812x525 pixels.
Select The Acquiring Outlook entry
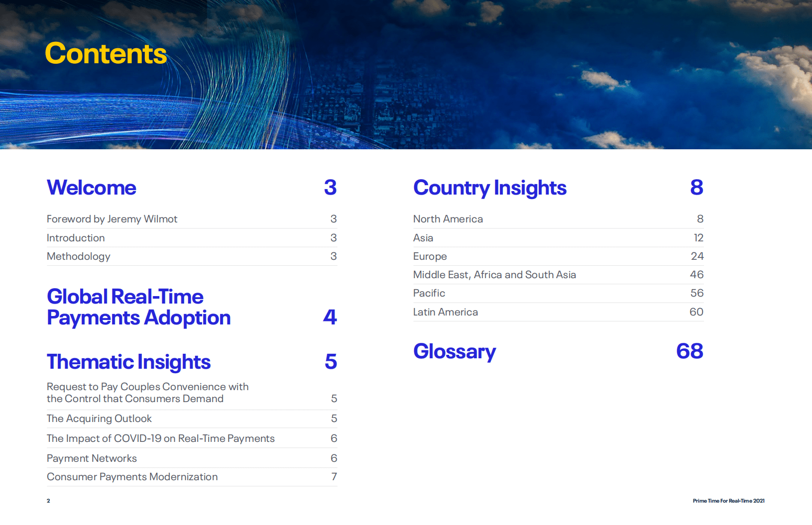point(99,419)
